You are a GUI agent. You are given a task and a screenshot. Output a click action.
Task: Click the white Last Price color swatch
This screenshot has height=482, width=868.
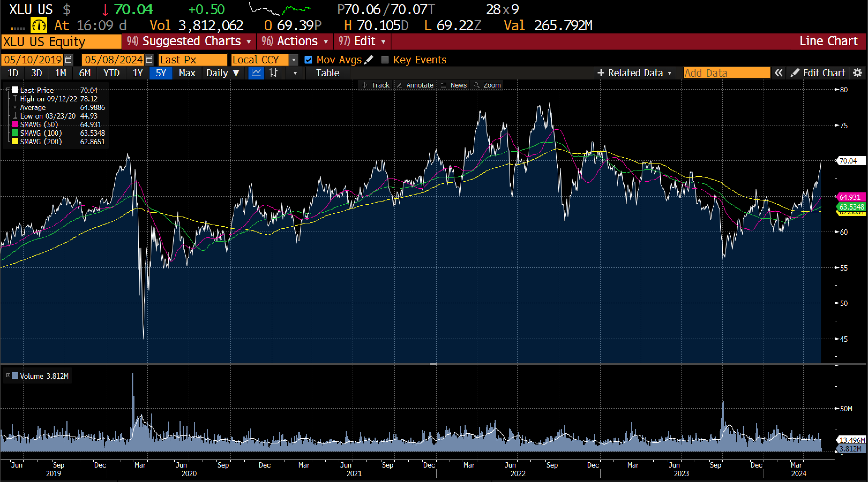(15, 90)
